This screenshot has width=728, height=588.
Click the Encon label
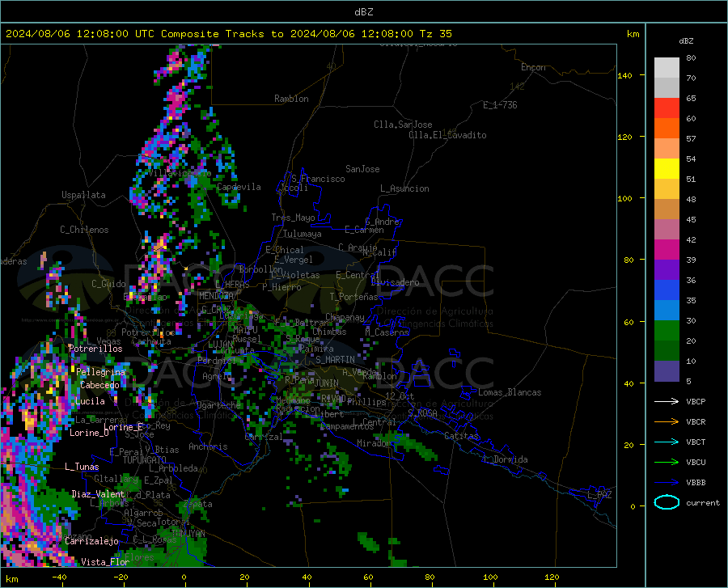click(533, 67)
